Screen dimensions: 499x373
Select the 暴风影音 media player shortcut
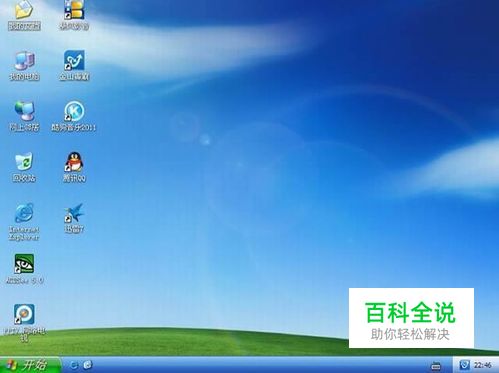point(74,10)
